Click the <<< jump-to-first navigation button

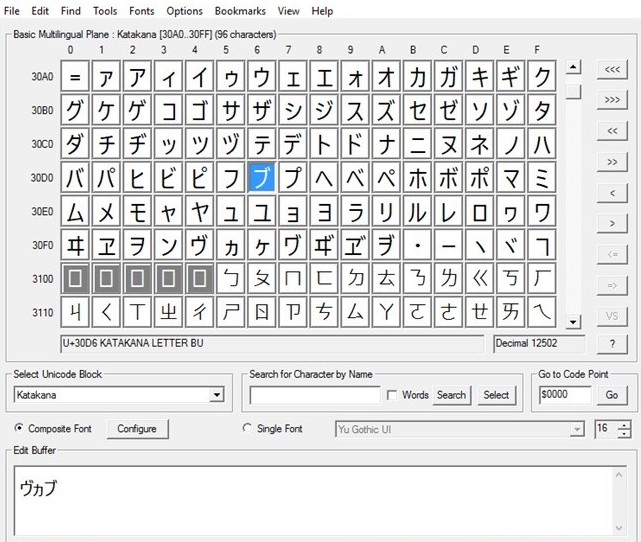point(612,69)
